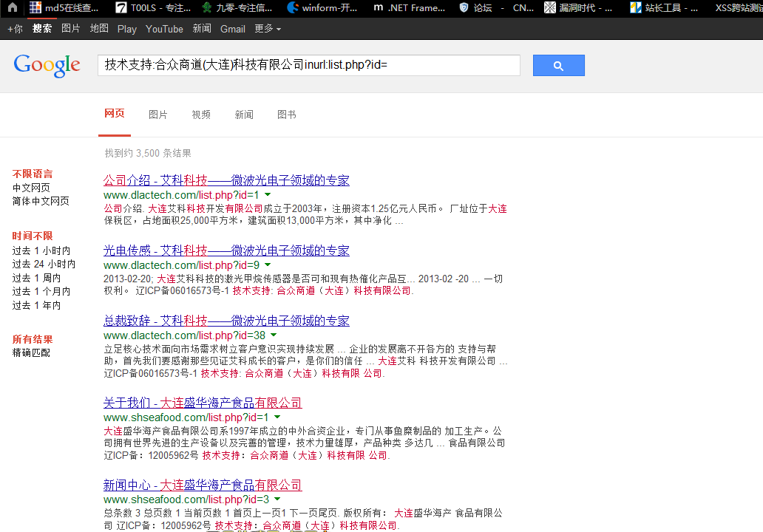Open the +你 link in top bar
Screen dimensions: 763x532
click(x=15, y=29)
